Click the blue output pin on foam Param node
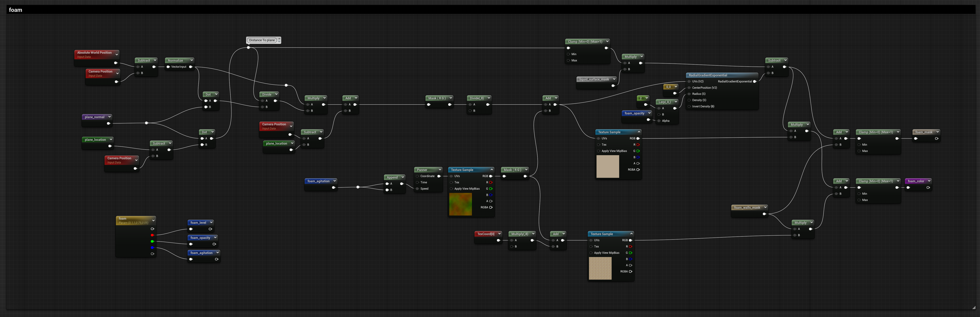 (x=152, y=248)
